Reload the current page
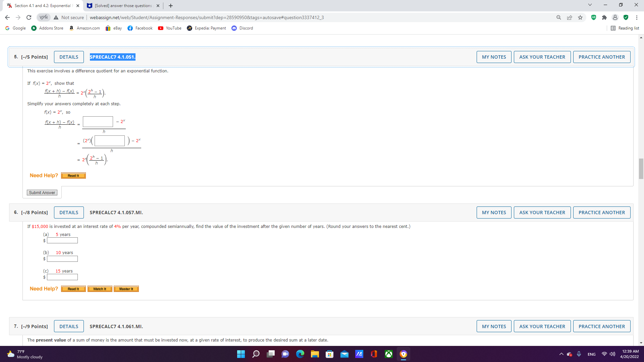This screenshot has height=362, width=644. (29, 17)
